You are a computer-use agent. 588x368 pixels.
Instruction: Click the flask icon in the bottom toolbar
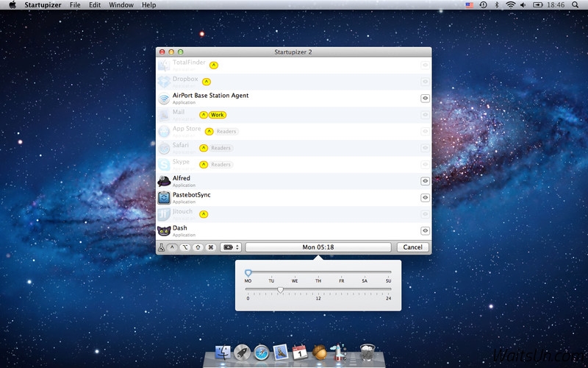(162, 247)
